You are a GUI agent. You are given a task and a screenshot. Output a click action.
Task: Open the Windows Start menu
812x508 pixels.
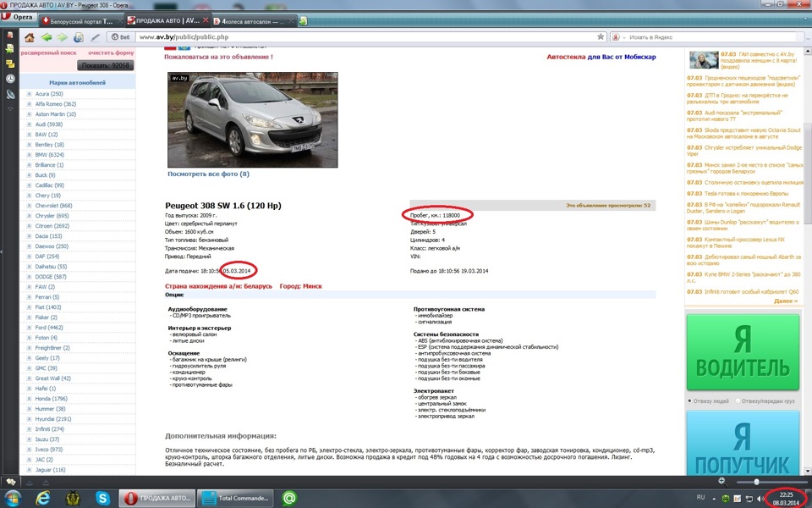click(x=11, y=498)
